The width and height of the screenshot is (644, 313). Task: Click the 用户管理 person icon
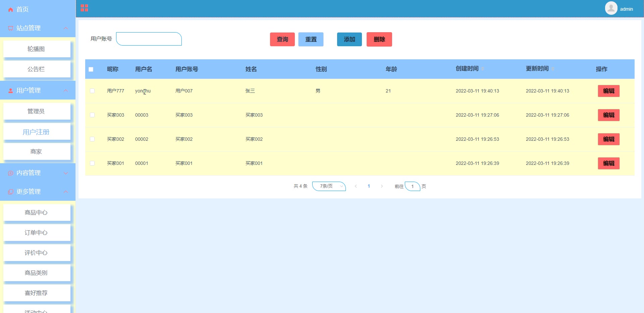pyautogui.click(x=10, y=91)
